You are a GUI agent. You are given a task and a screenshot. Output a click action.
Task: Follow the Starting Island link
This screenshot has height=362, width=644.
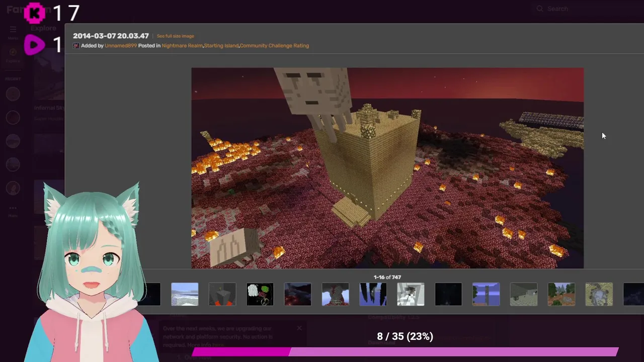(x=221, y=46)
